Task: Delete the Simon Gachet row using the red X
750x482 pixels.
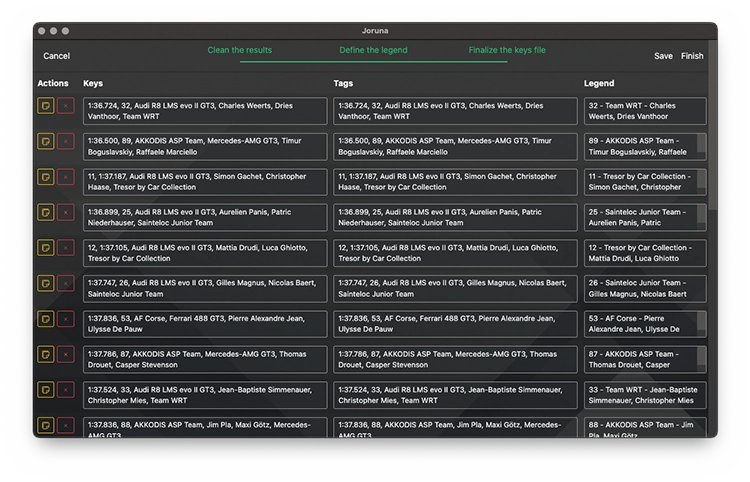Action: (66, 177)
